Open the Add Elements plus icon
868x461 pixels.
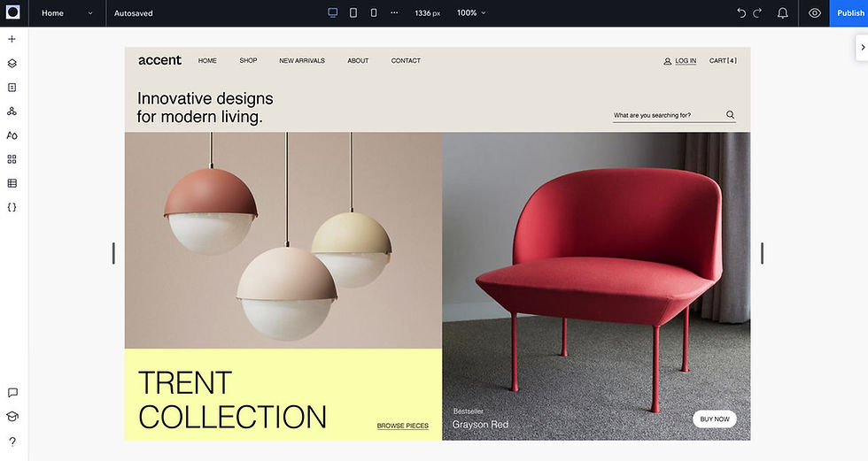pyautogui.click(x=12, y=39)
